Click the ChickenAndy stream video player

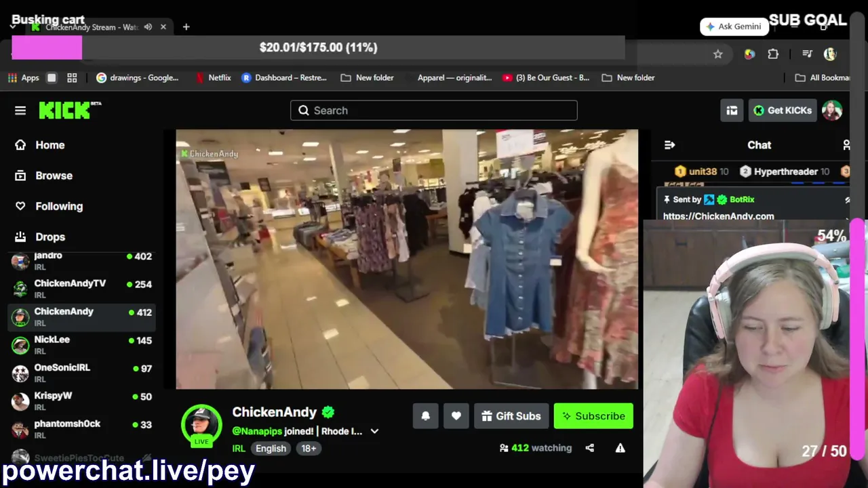[407, 260]
